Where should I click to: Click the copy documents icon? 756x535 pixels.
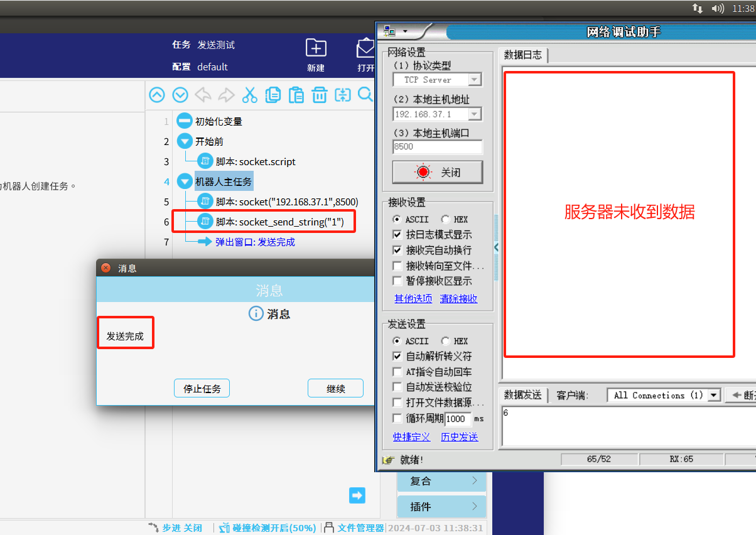[x=273, y=95]
